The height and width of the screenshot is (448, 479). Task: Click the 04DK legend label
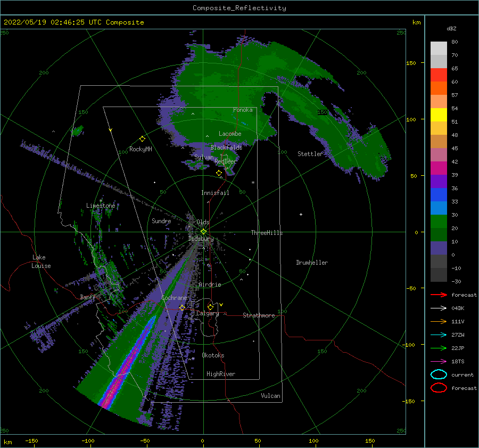pyautogui.click(x=458, y=308)
